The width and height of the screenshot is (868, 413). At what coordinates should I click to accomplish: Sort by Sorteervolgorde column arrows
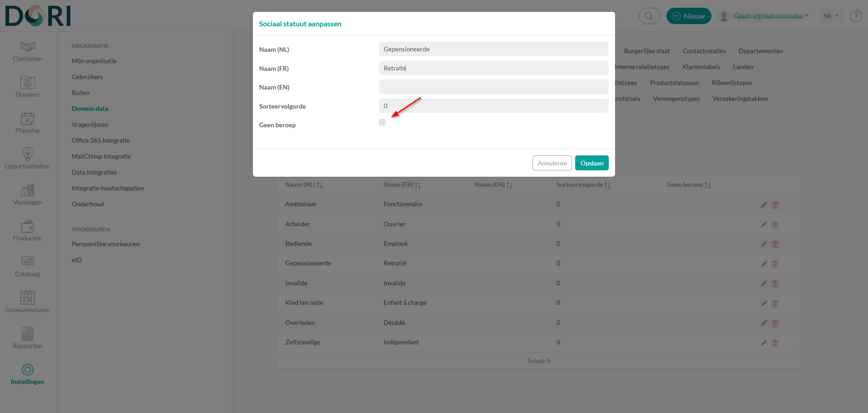pos(607,185)
